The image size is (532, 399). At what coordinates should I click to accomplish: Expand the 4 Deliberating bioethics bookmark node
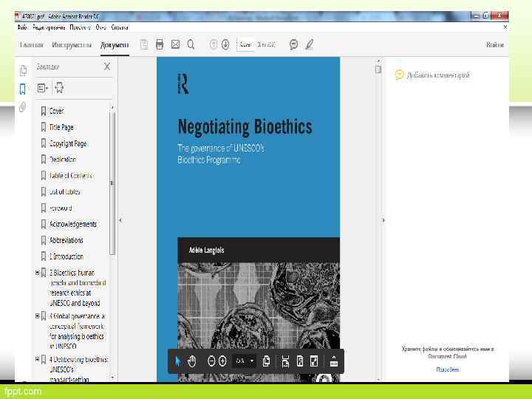[x=38, y=359]
